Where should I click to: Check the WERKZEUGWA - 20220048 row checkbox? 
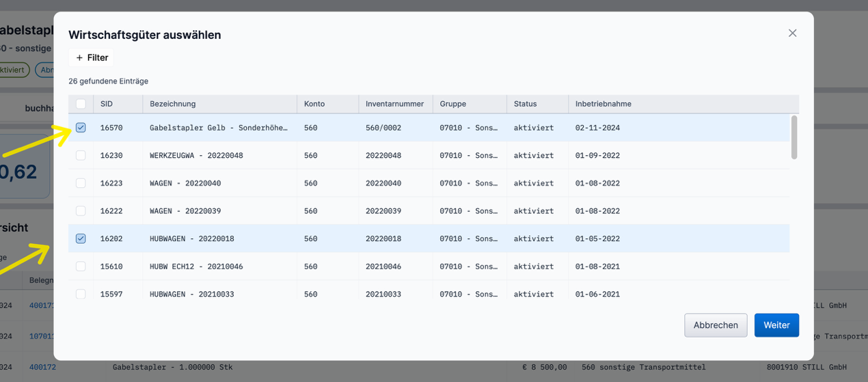(81, 156)
